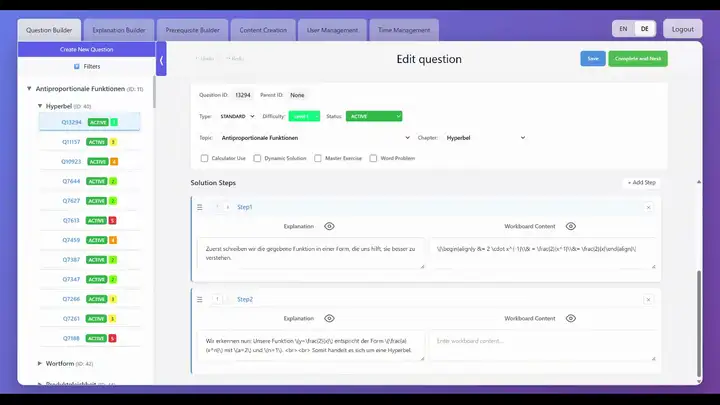This screenshot has height=405, width=720.
Task: Toggle Step1 Explanation preview eye
Action: tap(329, 226)
